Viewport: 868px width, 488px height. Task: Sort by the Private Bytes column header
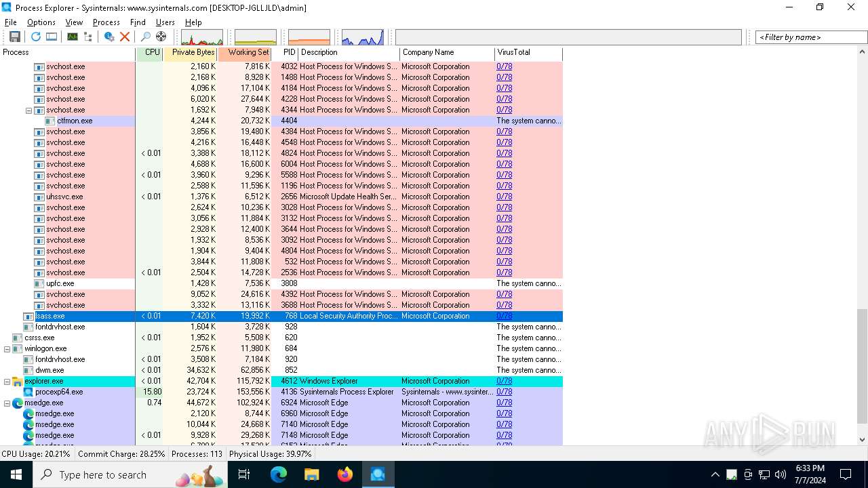(x=191, y=53)
